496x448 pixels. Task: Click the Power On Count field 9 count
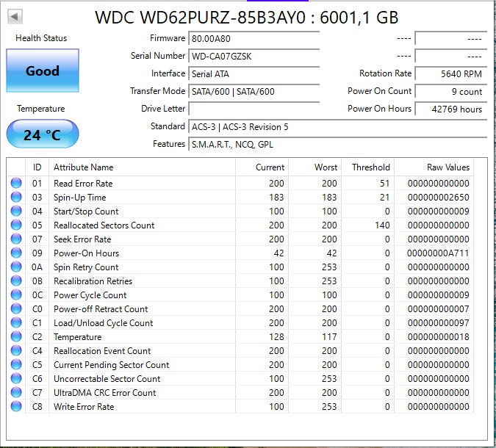click(x=450, y=92)
